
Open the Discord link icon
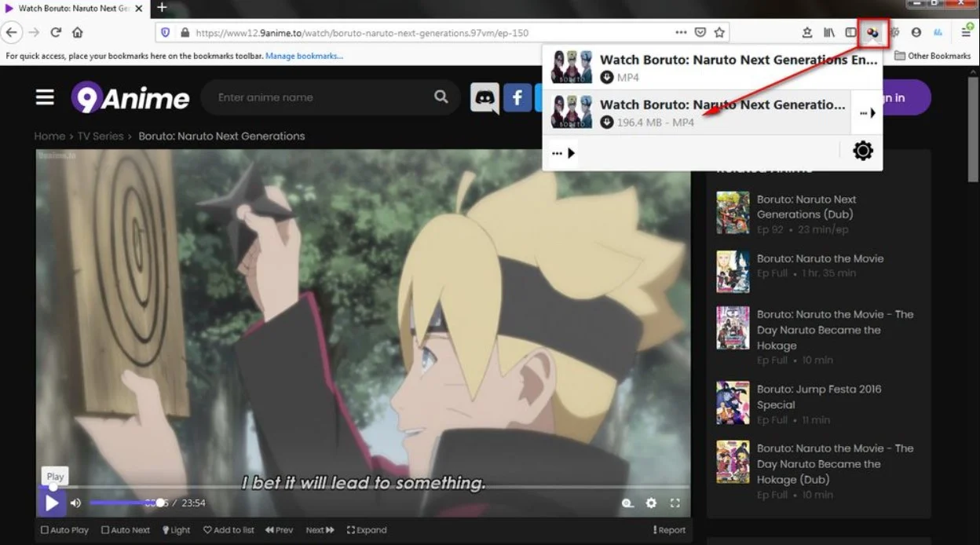tap(485, 98)
